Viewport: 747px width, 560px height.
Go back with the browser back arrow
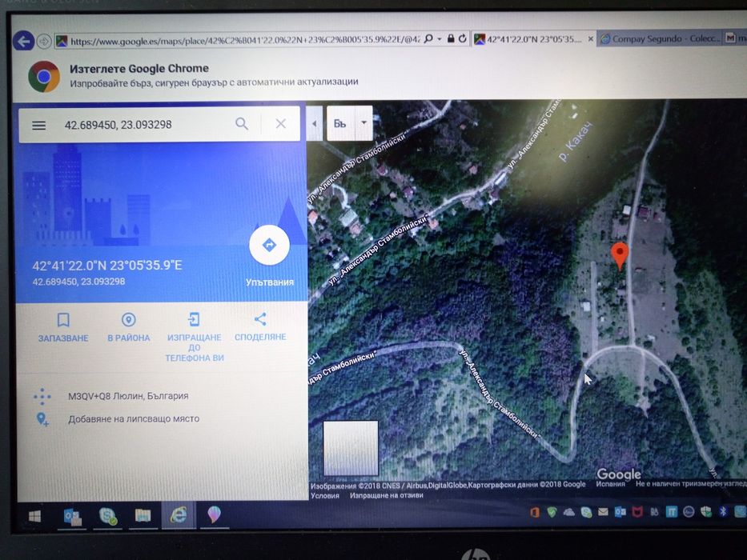coord(23,42)
